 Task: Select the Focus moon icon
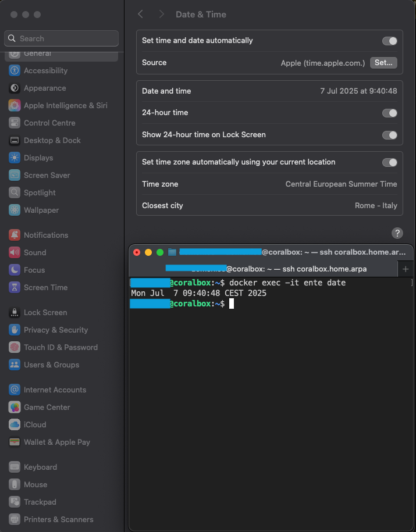click(15, 270)
